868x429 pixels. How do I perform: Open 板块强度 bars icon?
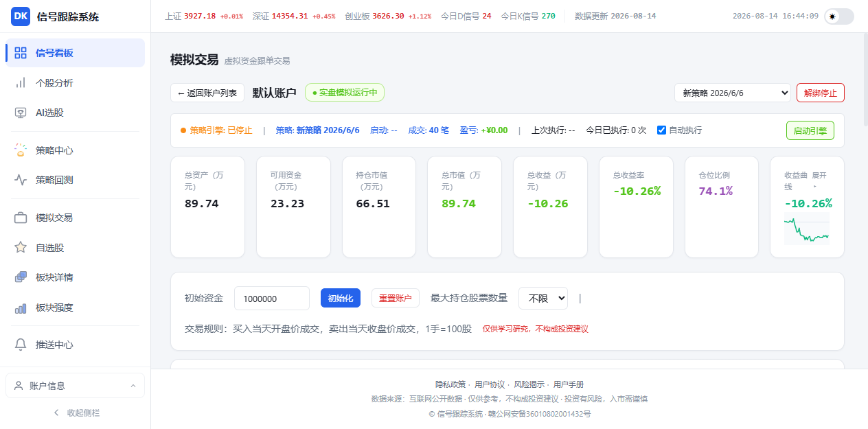(x=21, y=308)
